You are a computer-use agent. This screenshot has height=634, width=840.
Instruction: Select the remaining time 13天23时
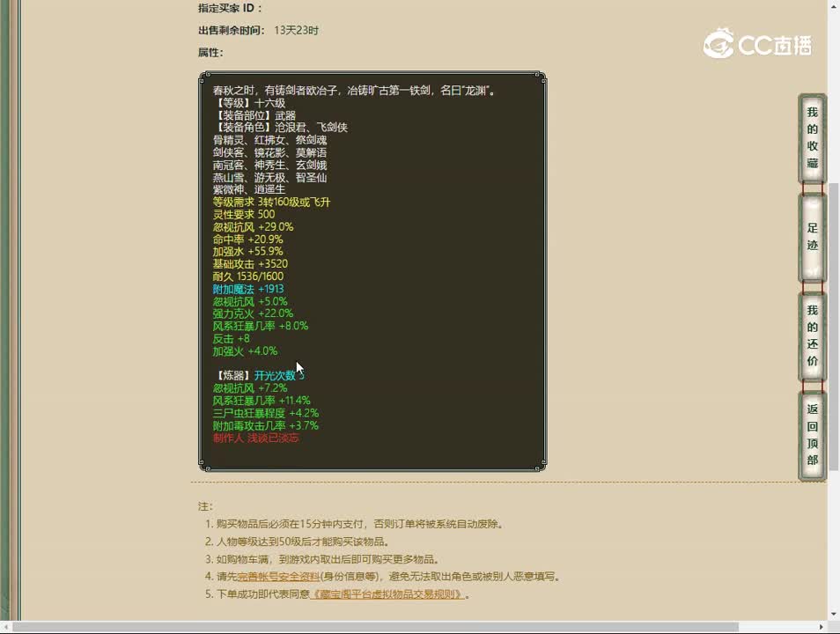[296, 31]
